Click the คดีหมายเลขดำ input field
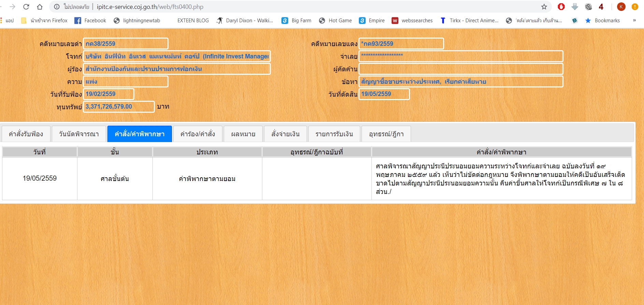This screenshot has height=305, width=644. pyautogui.click(x=126, y=44)
